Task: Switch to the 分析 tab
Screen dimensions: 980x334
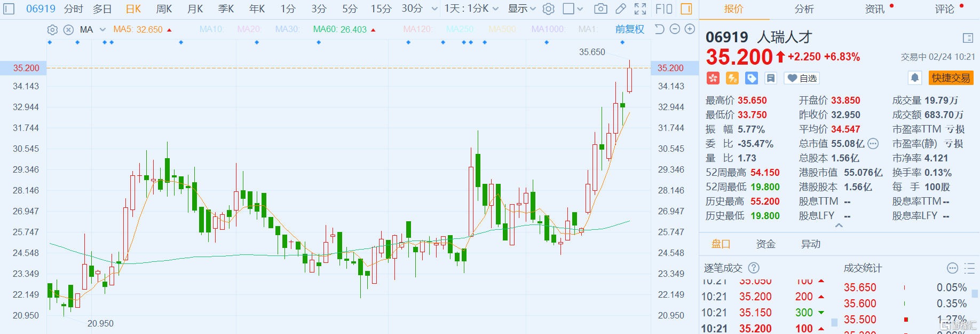Action: coord(804,9)
